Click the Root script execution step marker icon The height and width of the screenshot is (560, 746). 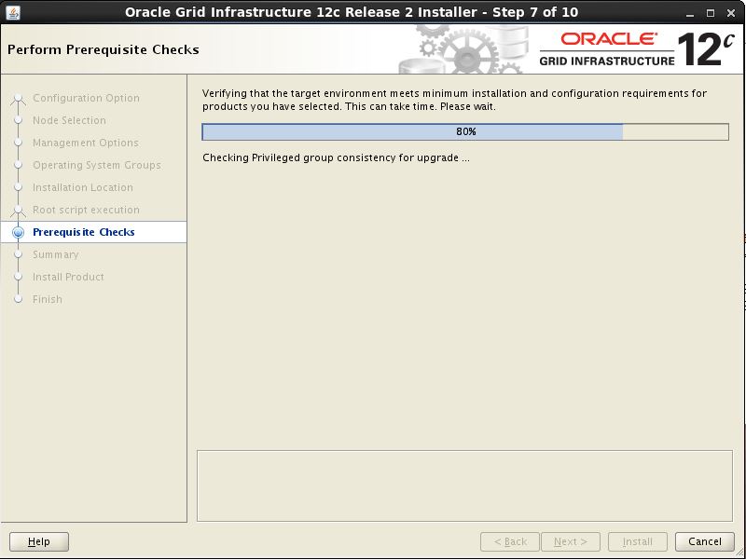click(x=18, y=211)
